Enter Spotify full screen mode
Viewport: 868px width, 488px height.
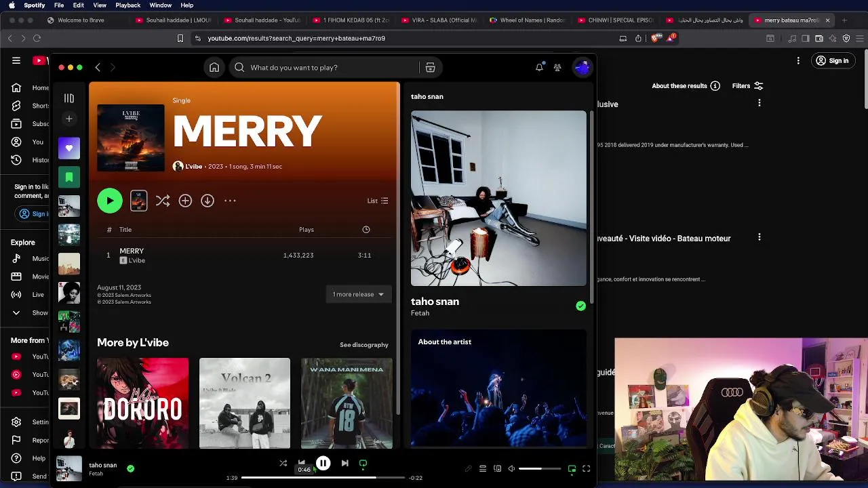click(587, 468)
